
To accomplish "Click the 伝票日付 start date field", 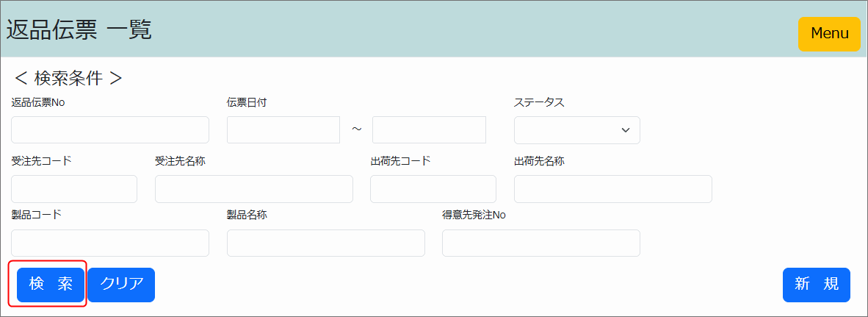I will tap(283, 130).
